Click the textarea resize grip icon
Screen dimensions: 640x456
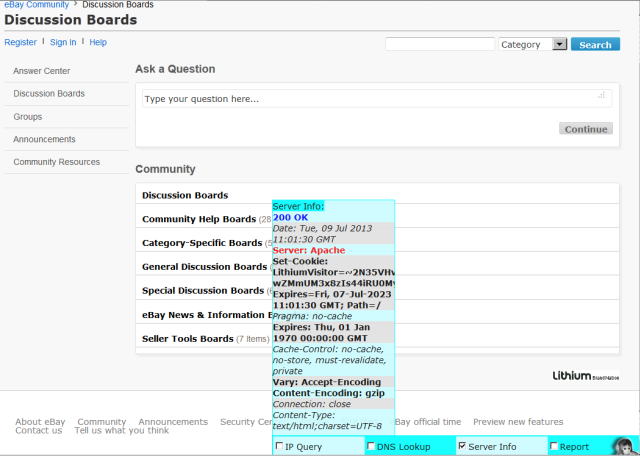602,96
